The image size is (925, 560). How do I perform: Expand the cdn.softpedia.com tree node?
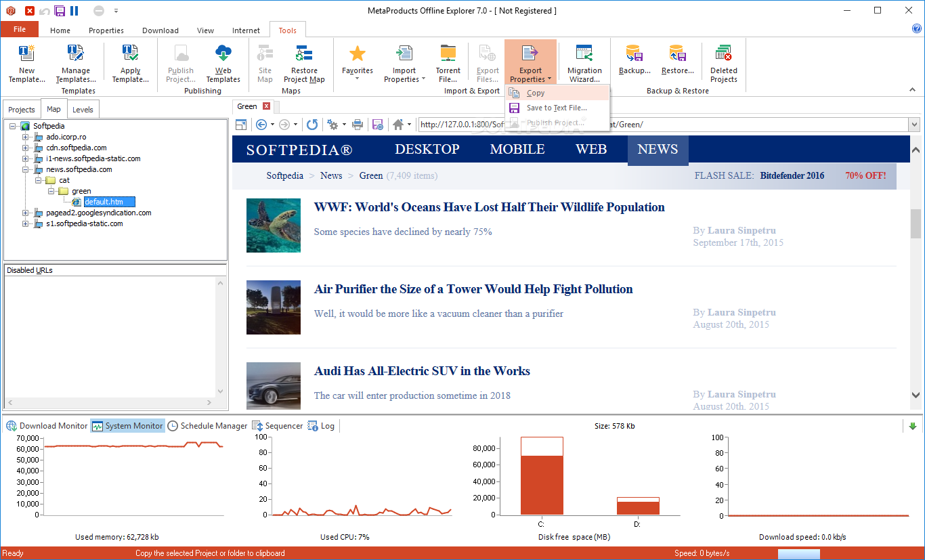(26, 148)
